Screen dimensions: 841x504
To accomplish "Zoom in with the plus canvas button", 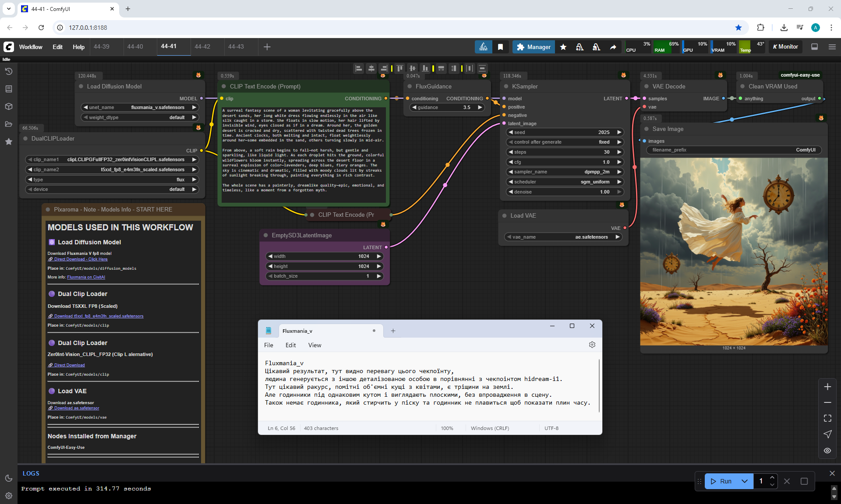I will point(827,387).
